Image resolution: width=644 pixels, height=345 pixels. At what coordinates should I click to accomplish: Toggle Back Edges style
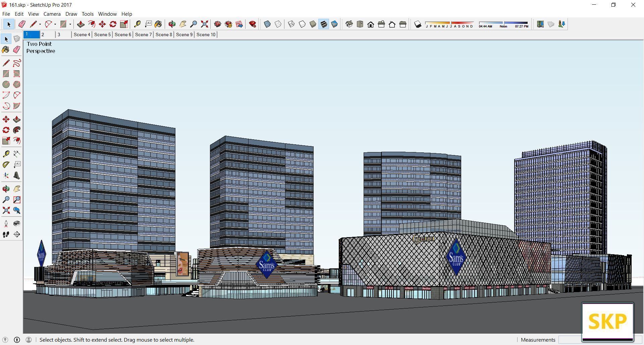click(278, 24)
